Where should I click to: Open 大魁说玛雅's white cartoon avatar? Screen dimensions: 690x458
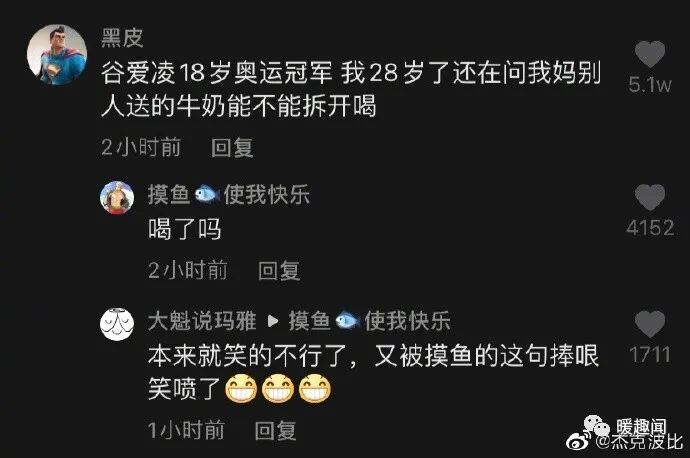click(117, 324)
